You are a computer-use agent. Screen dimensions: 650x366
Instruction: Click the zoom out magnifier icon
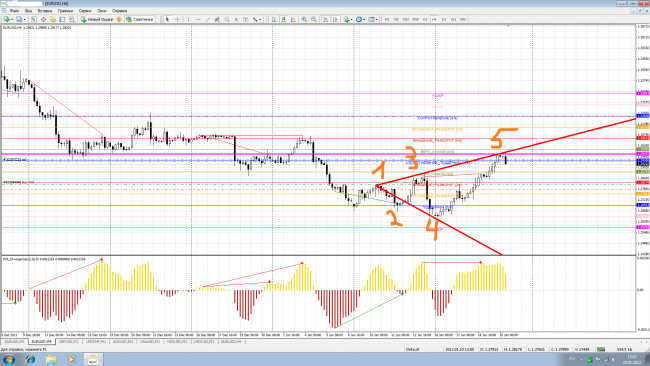pyautogui.click(x=314, y=19)
